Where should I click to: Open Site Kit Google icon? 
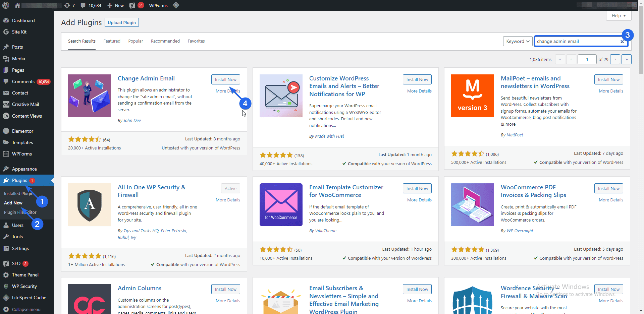point(6,32)
